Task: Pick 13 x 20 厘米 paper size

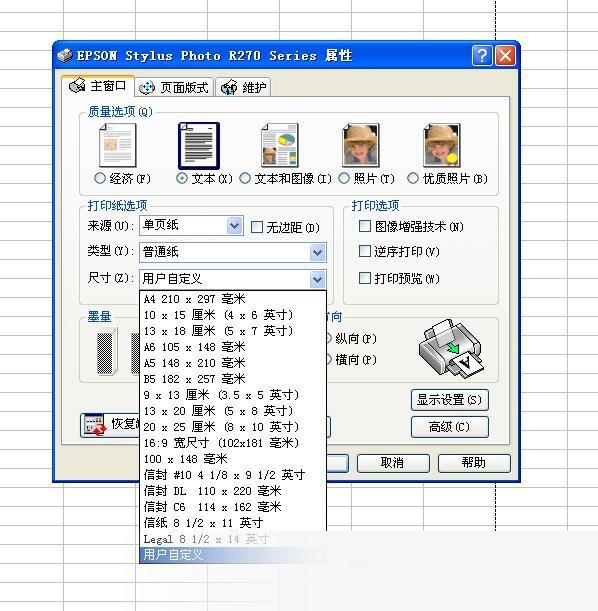Action: tap(233, 411)
